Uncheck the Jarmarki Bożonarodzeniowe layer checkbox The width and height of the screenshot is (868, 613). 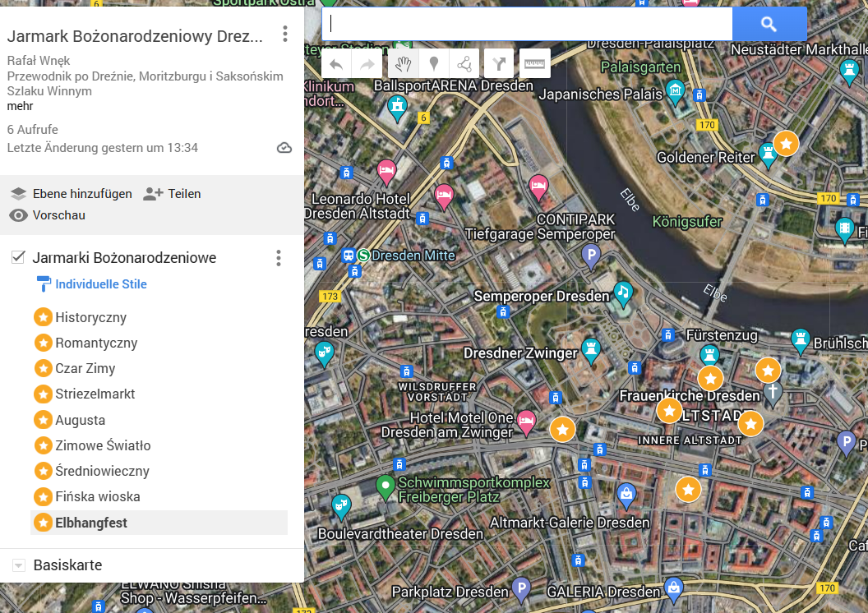(x=18, y=257)
